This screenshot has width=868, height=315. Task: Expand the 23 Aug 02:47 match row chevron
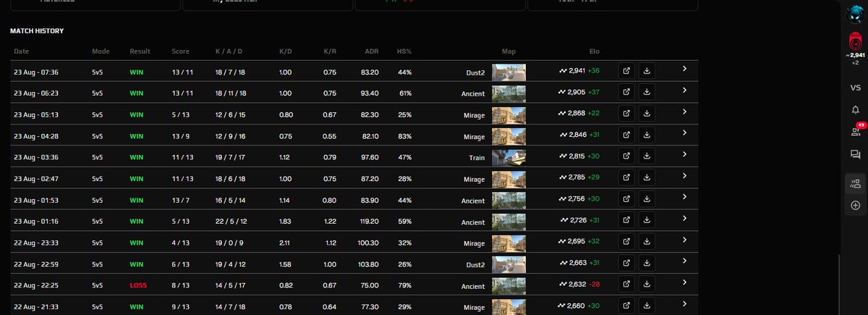tap(684, 176)
